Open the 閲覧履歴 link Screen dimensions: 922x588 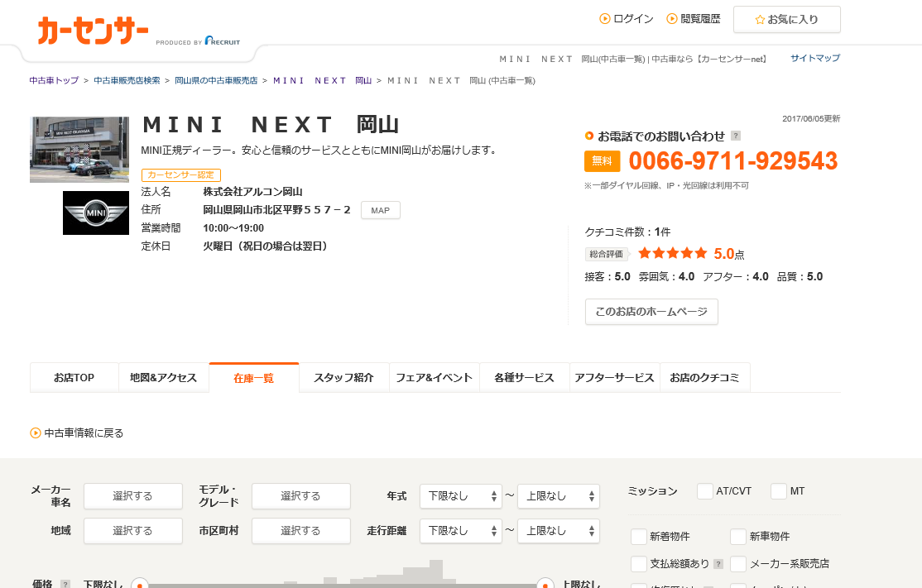coord(700,19)
